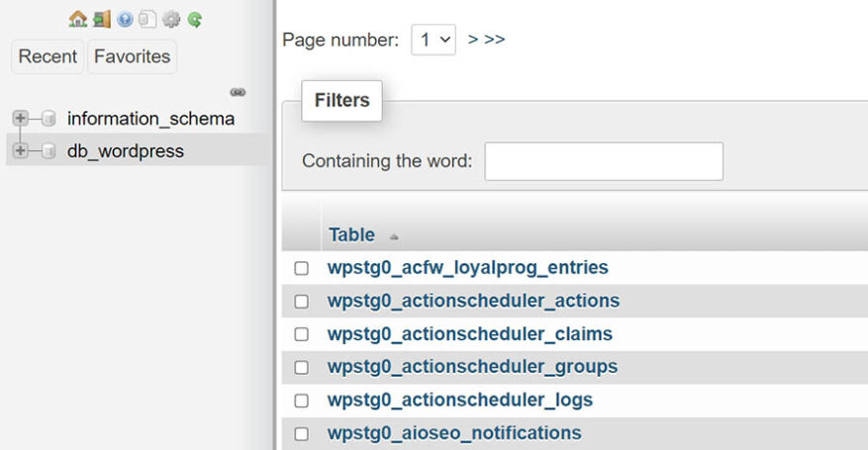Open the SQL documentation page icon
868x450 pixels.
point(147,19)
